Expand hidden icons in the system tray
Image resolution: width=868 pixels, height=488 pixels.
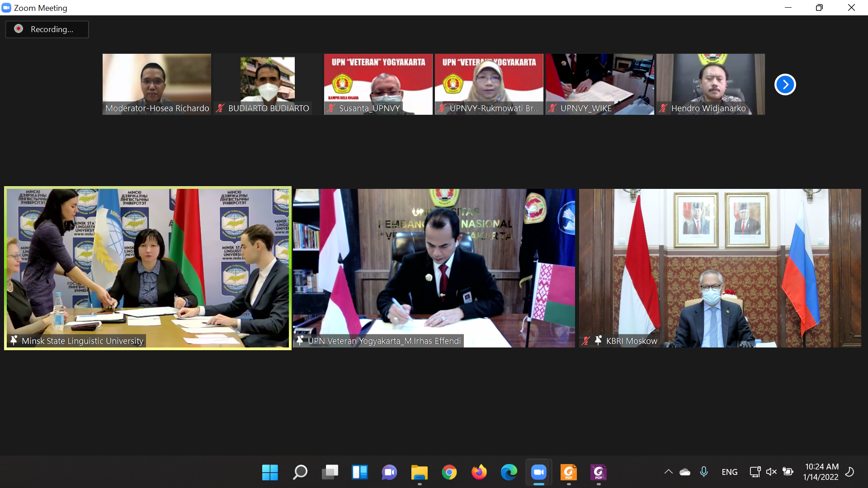tap(668, 472)
